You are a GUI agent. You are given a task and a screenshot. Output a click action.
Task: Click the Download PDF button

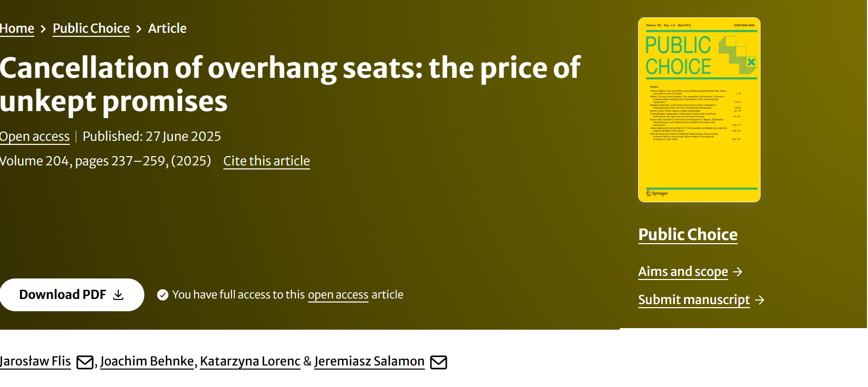[x=72, y=295]
